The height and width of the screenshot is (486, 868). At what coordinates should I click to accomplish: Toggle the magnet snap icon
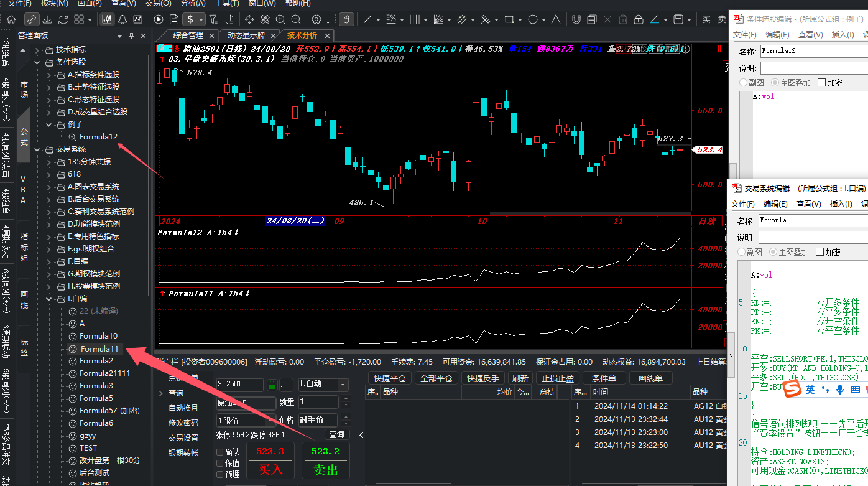pyautogui.click(x=576, y=19)
